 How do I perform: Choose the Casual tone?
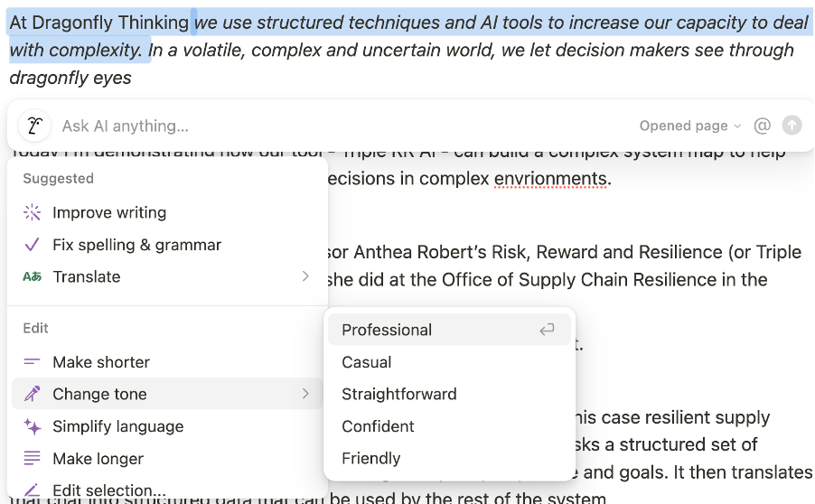(x=367, y=362)
